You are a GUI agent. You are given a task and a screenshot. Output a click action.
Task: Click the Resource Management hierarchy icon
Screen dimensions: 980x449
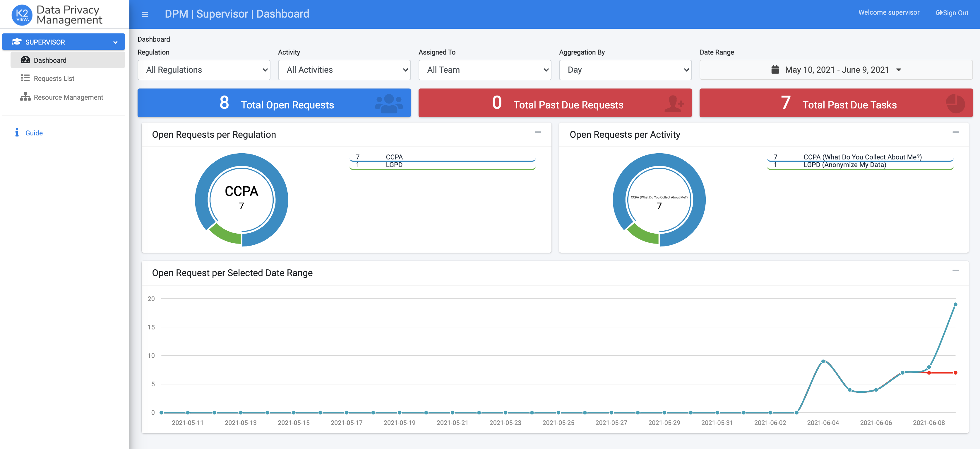pos(25,97)
